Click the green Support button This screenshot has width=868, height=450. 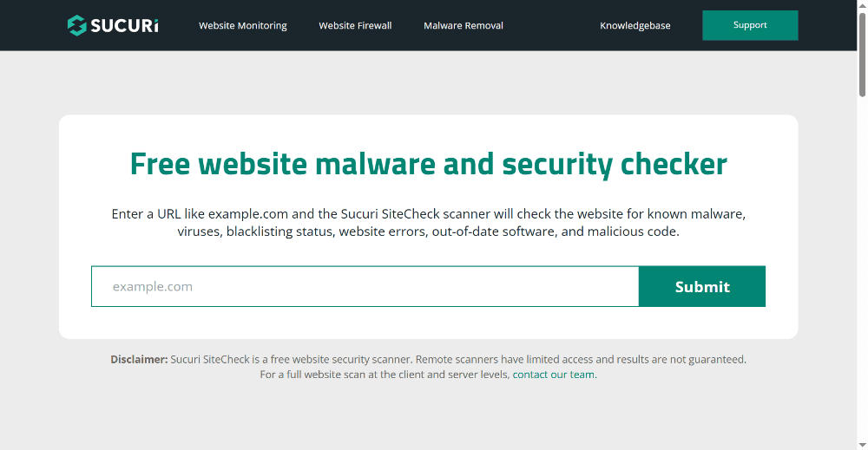[x=750, y=25]
